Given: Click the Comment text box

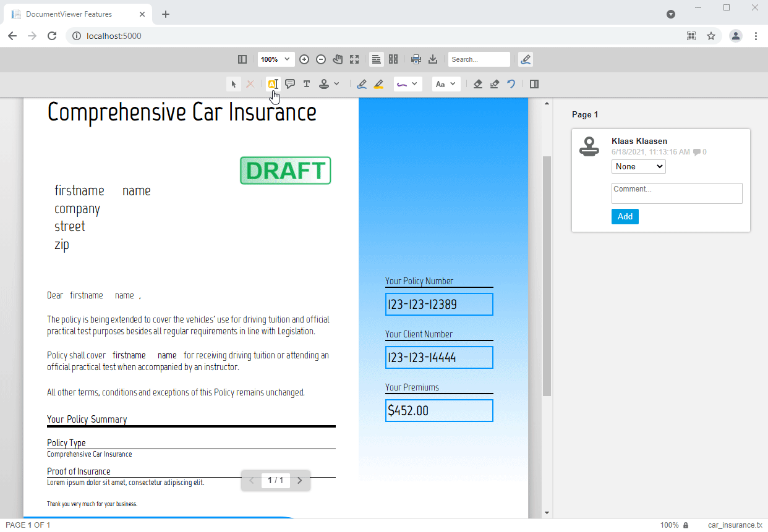Looking at the screenshot, I should click(677, 193).
